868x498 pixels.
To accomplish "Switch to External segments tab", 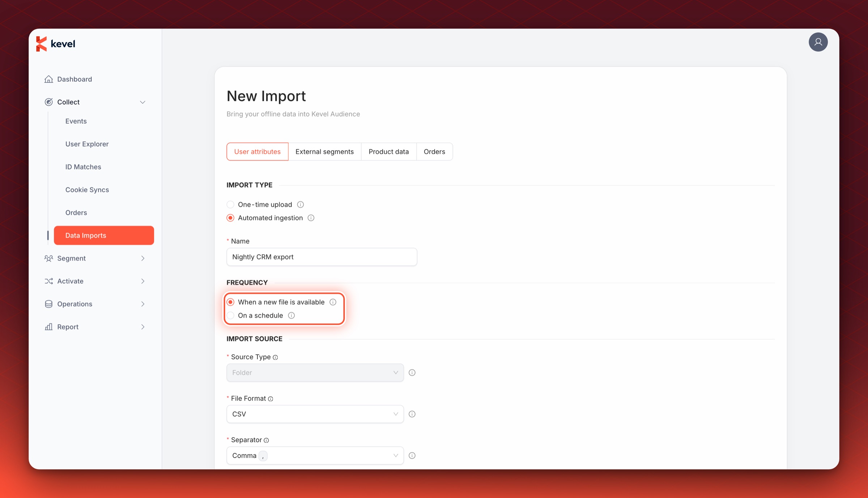I will (324, 152).
